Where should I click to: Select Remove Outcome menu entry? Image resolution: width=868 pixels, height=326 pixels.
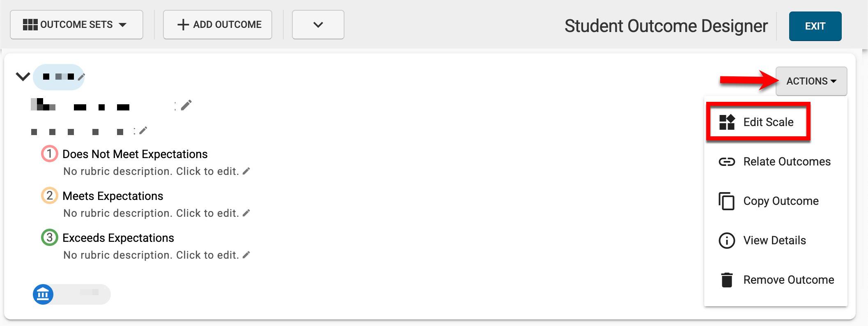pyautogui.click(x=788, y=280)
